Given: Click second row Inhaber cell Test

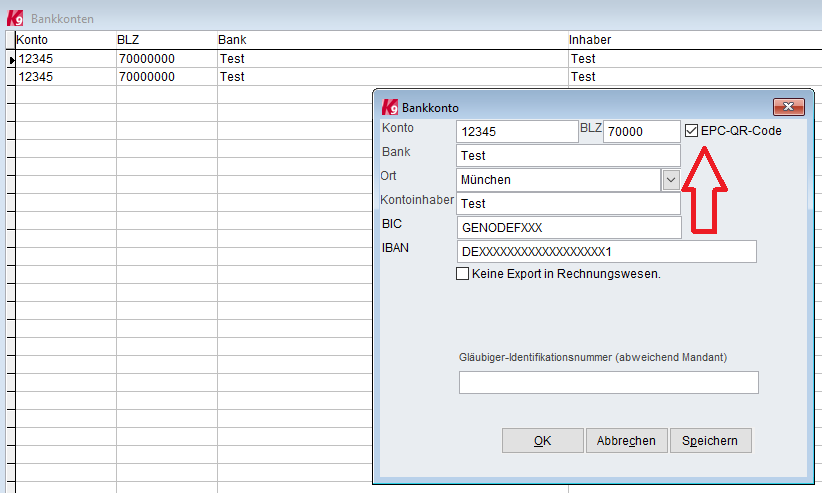Looking at the screenshot, I should (695, 77).
